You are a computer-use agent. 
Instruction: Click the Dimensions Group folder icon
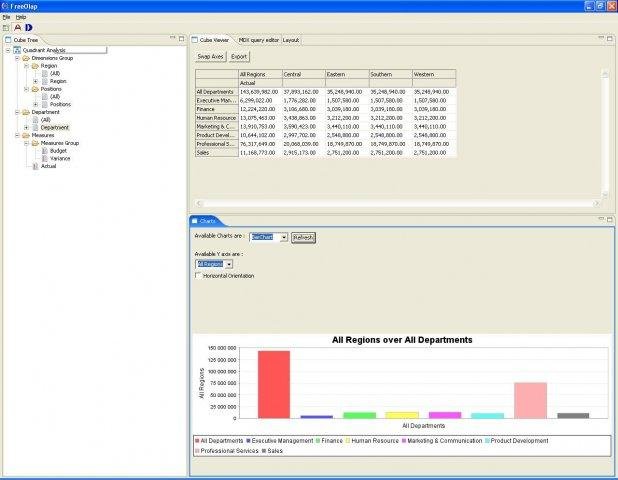point(26,58)
